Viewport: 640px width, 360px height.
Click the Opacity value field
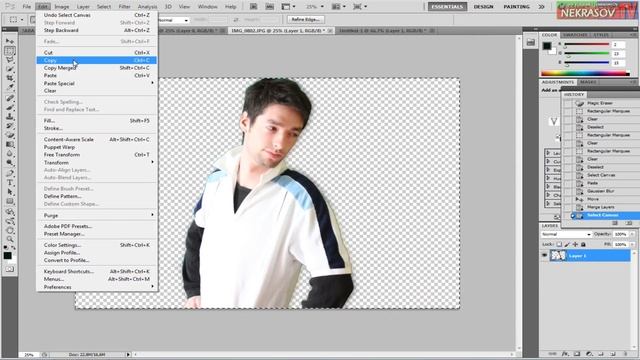pyautogui.click(x=621, y=234)
